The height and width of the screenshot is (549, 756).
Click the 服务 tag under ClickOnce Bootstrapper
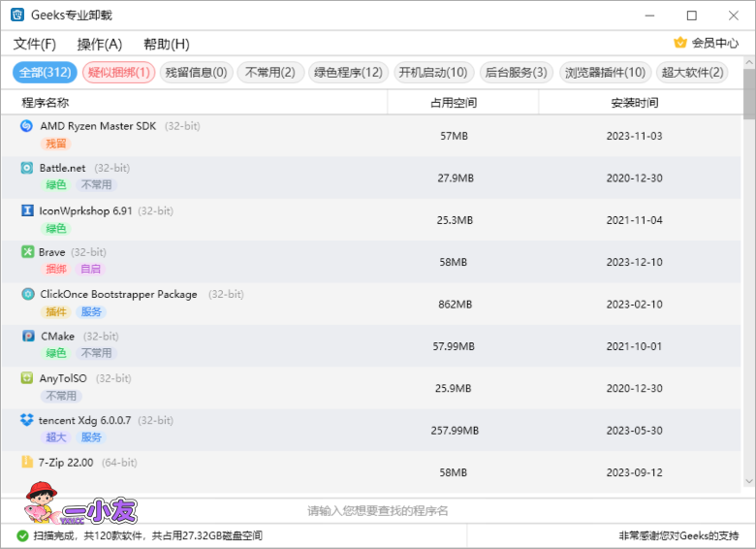(91, 311)
